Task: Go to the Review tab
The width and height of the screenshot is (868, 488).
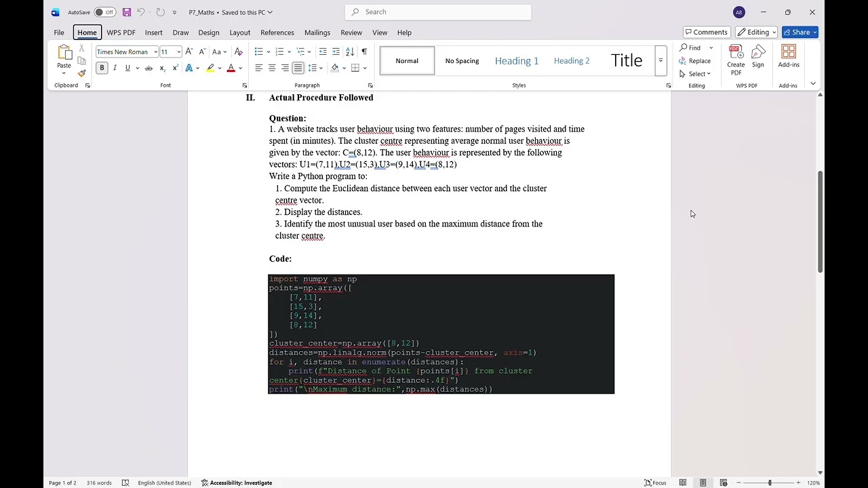Action: pos(351,33)
